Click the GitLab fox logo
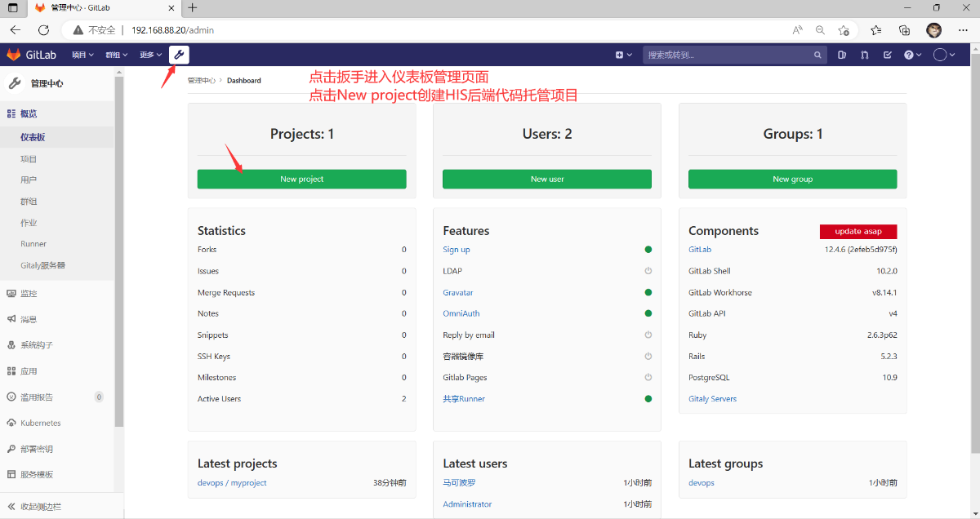This screenshot has height=519, width=980. pos(14,55)
